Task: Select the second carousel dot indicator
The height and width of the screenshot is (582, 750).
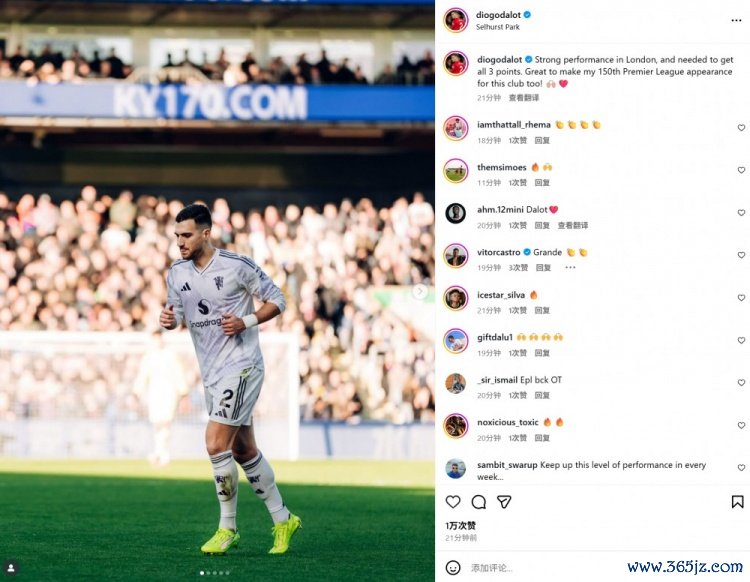Action: pos(208,572)
